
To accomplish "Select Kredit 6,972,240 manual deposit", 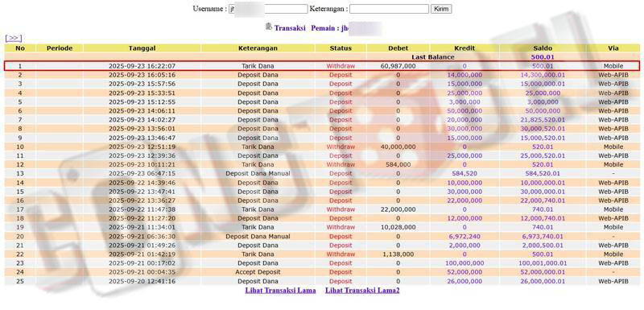I will (464, 237).
